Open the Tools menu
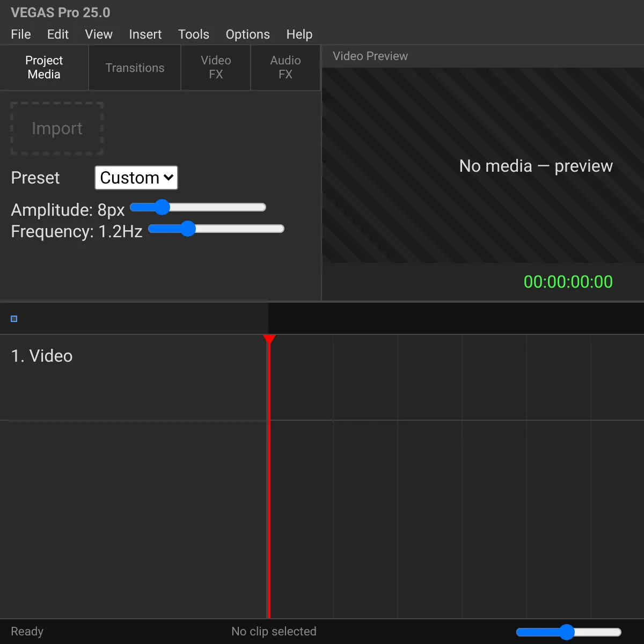The height and width of the screenshot is (644, 644). 194,34
